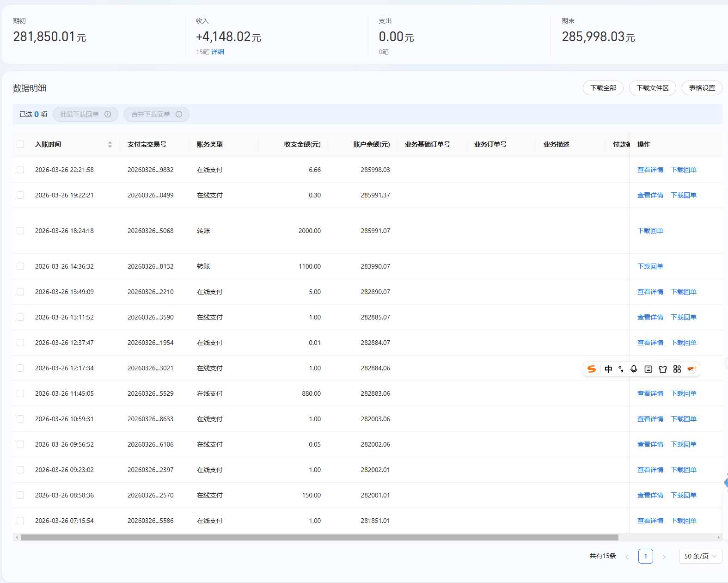Open the soft keyboard from the IME toolbar
The height and width of the screenshot is (583, 728).
pyautogui.click(x=648, y=369)
